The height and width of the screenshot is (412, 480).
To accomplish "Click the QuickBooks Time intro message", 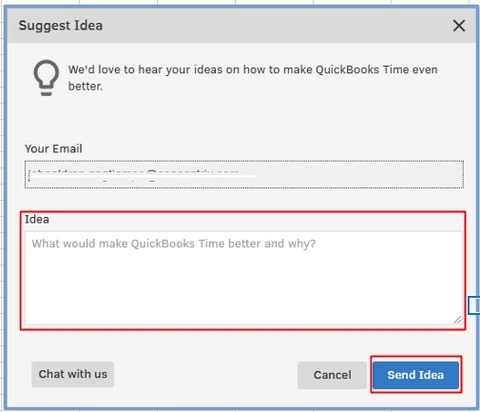I will click(253, 78).
